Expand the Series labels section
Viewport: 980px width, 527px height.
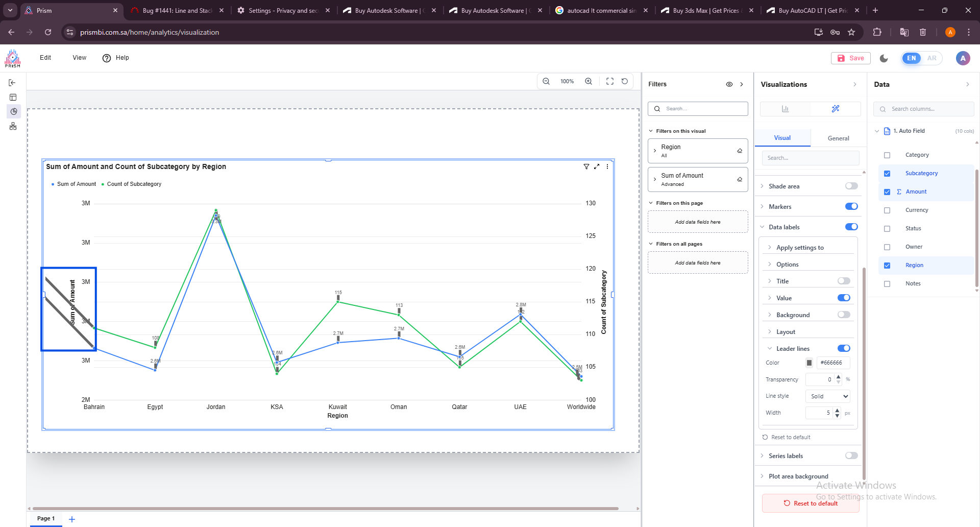coord(786,456)
